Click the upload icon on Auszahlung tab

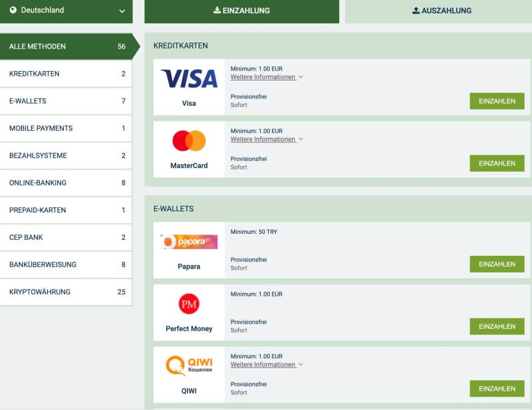click(x=416, y=11)
